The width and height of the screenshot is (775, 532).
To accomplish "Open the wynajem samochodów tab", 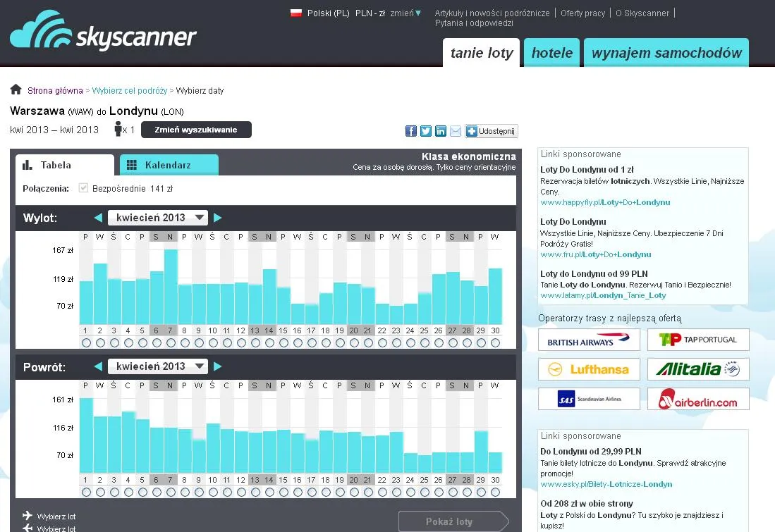I will pyautogui.click(x=666, y=53).
